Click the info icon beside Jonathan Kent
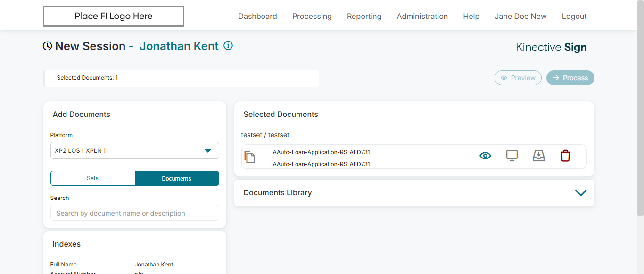Image resolution: width=644 pixels, height=274 pixels. pyautogui.click(x=228, y=46)
